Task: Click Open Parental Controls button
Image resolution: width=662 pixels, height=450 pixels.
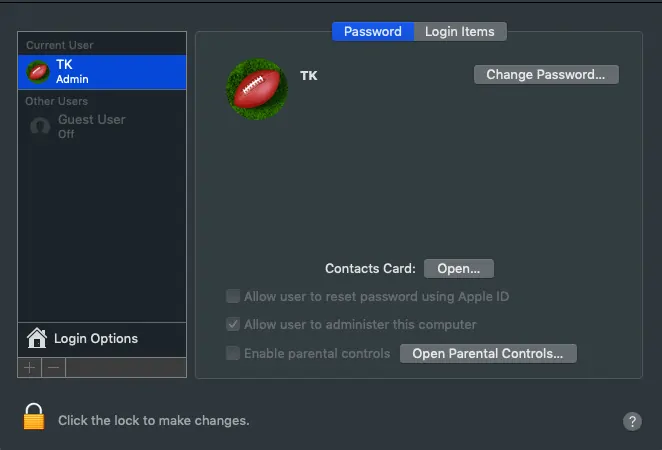Action: coord(488,353)
